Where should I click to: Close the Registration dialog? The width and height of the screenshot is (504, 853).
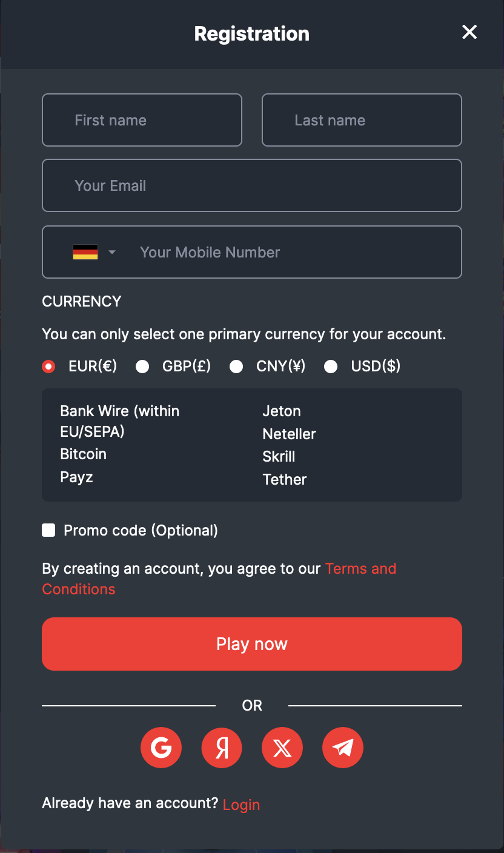(x=469, y=32)
